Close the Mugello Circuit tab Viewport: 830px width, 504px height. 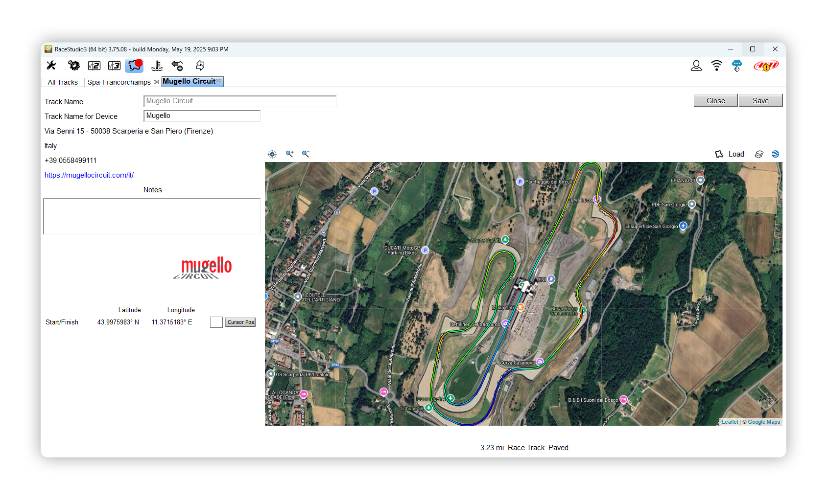219,81
